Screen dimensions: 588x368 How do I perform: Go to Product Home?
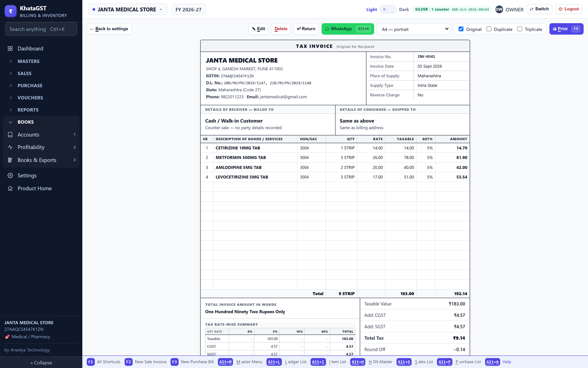click(41, 188)
